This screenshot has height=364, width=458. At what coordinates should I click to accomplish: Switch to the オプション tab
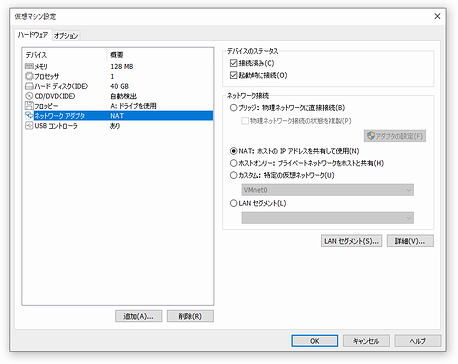[66, 35]
